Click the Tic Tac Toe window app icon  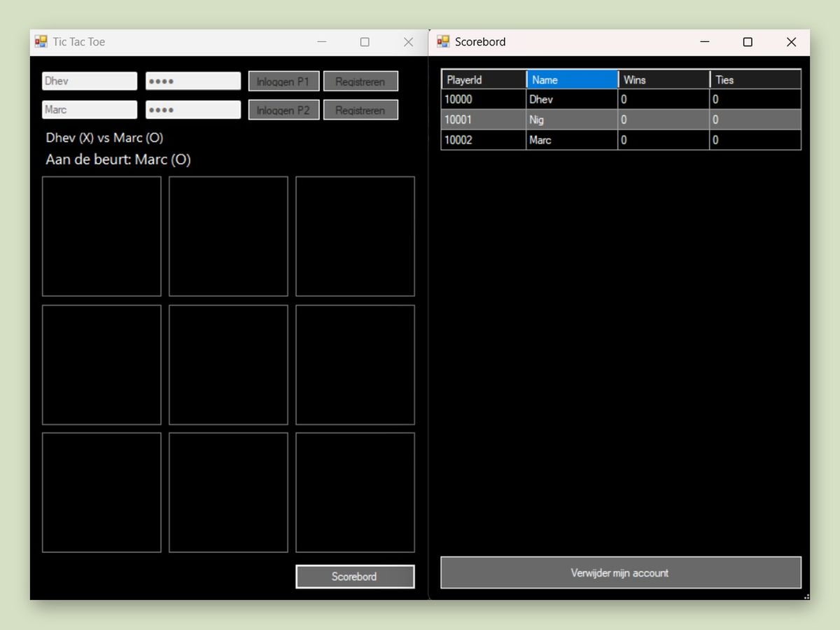(41, 42)
